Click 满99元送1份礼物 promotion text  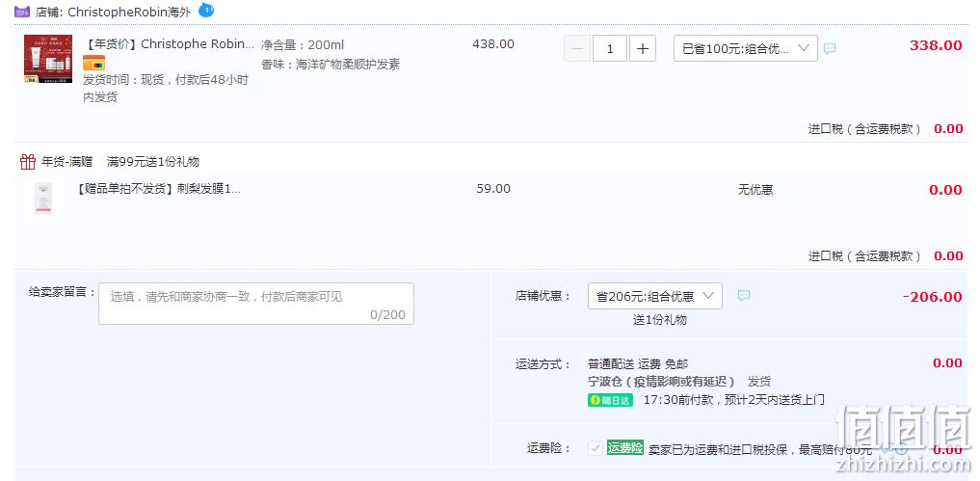(x=153, y=162)
